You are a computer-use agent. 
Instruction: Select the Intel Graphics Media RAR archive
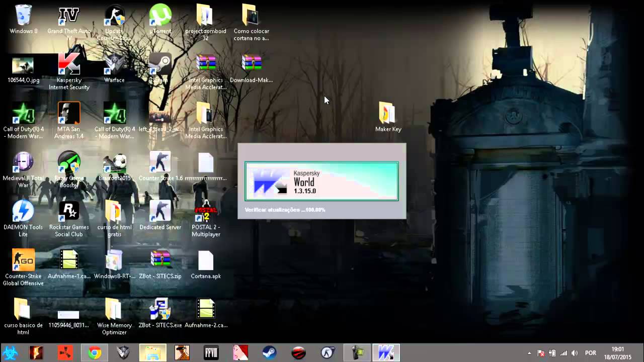click(x=206, y=64)
